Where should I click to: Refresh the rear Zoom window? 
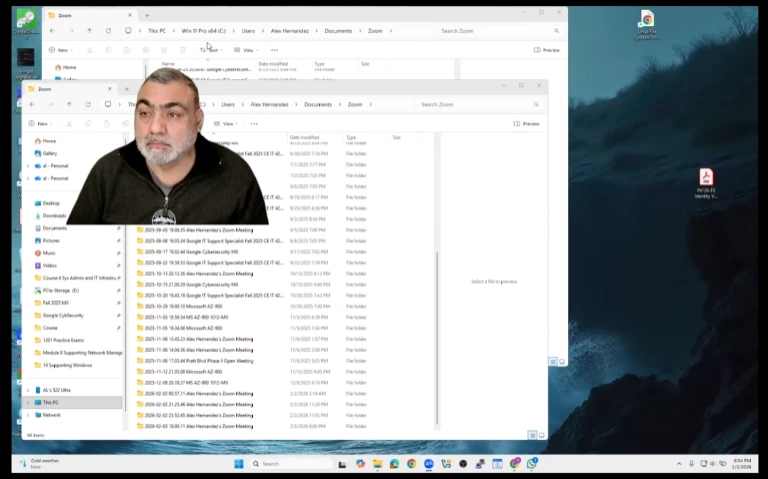coord(108,31)
